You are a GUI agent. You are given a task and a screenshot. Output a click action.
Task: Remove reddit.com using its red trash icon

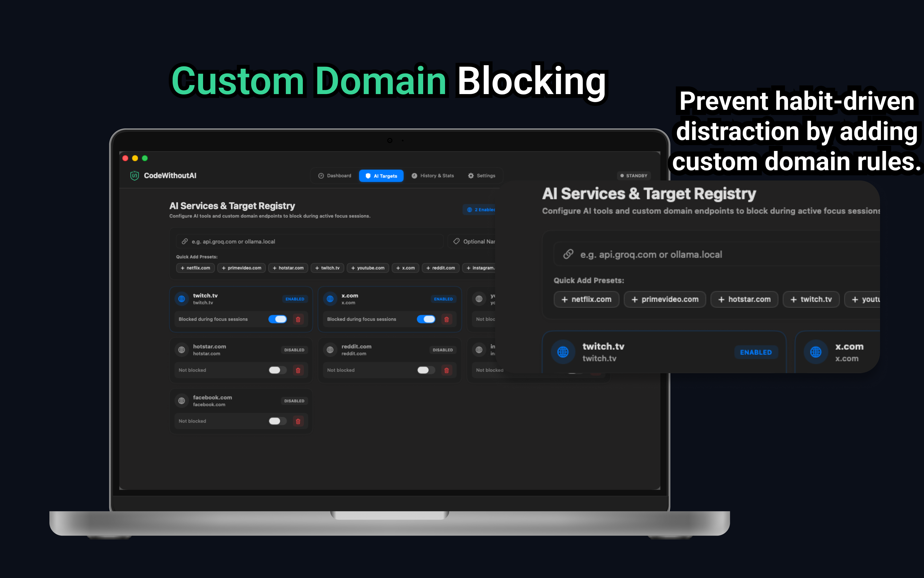[x=447, y=370]
